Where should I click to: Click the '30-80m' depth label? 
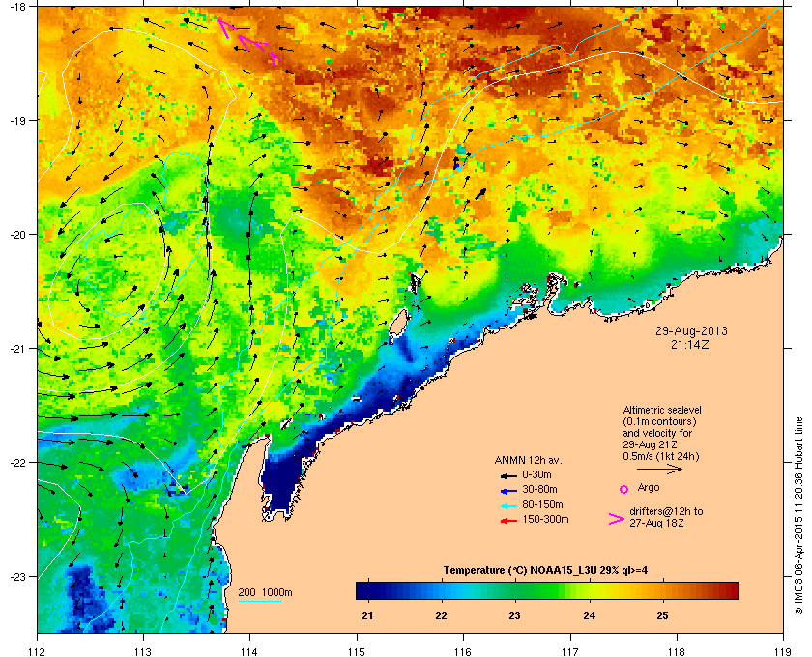click(539, 489)
